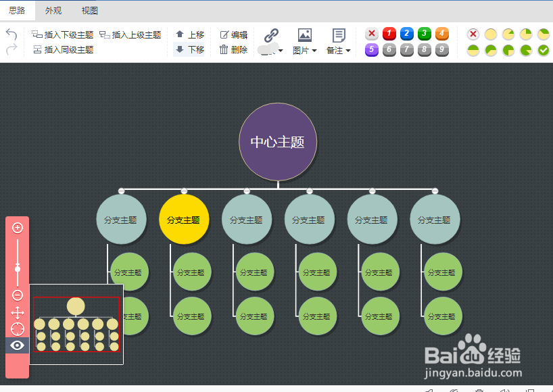Collapse fourth branch topic node toggle

tap(310, 191)
